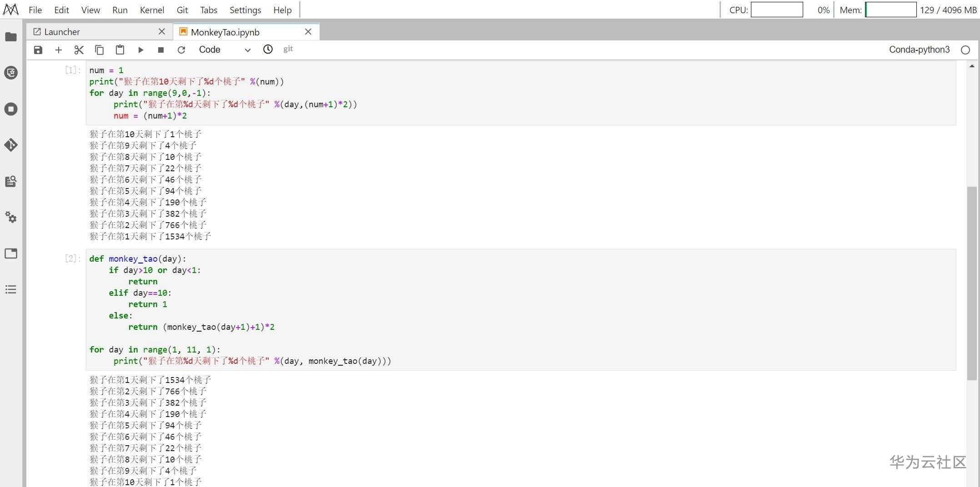Screen dimensions: 980x487
Task: Click the 'elif day==10:' line
Action: (x=140, y=293)
